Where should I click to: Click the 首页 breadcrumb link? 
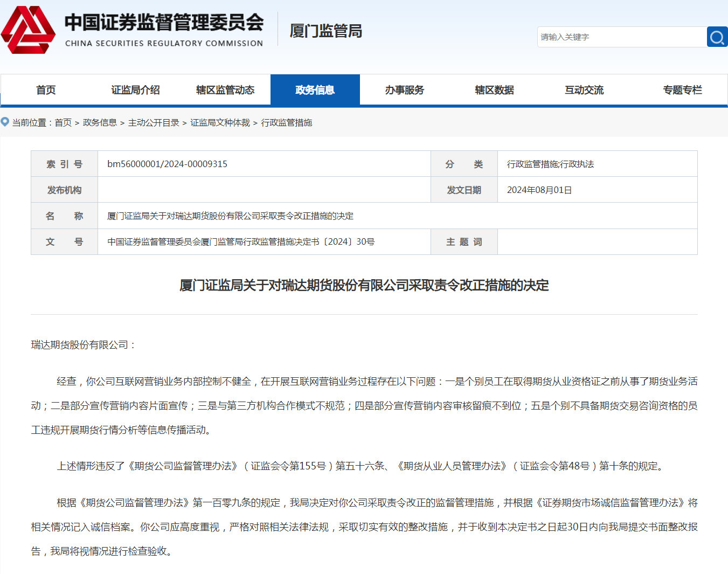pyautogui.click(x=63, y=123)
